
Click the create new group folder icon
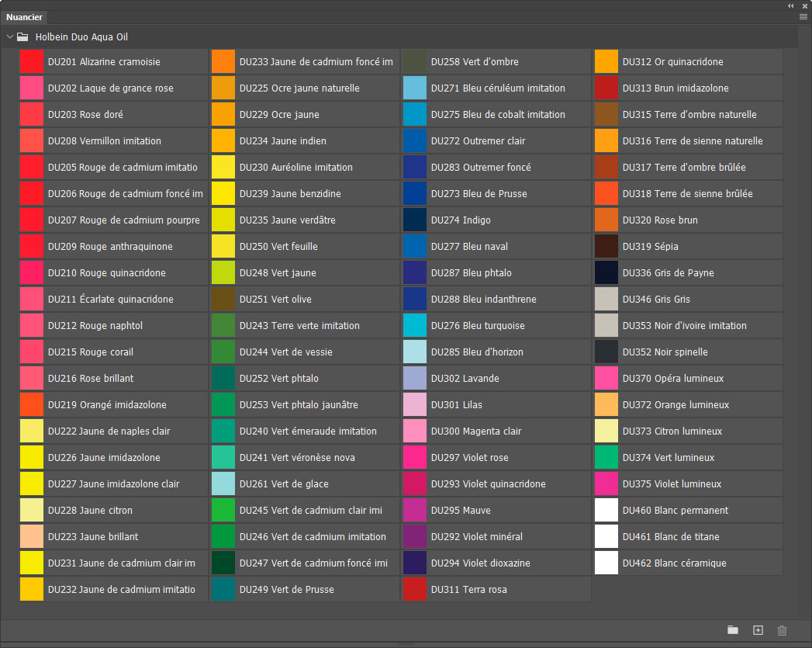(x=732, y=630)
